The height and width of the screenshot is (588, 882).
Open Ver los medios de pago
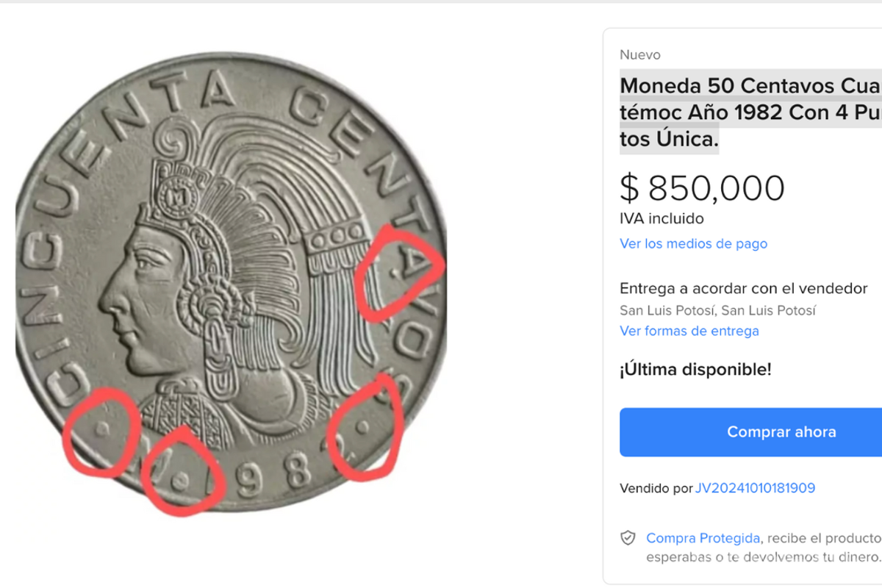click(x=693, y=243)
